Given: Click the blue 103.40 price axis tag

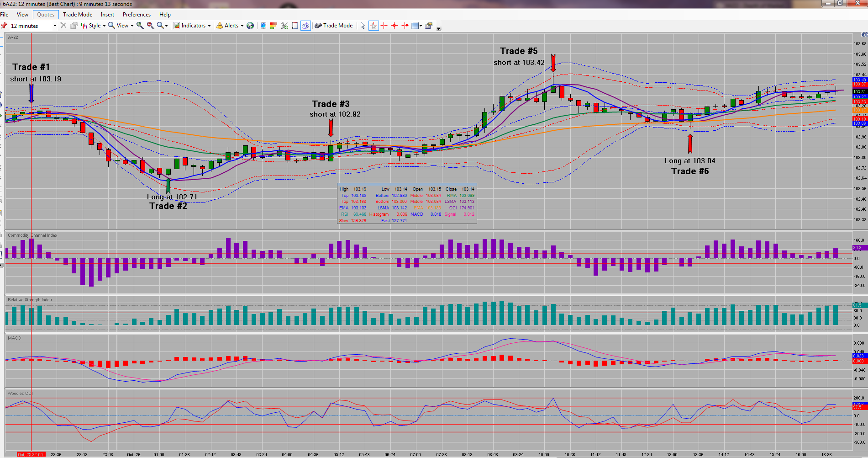Looking at the screenshot, I should (859, 80).
